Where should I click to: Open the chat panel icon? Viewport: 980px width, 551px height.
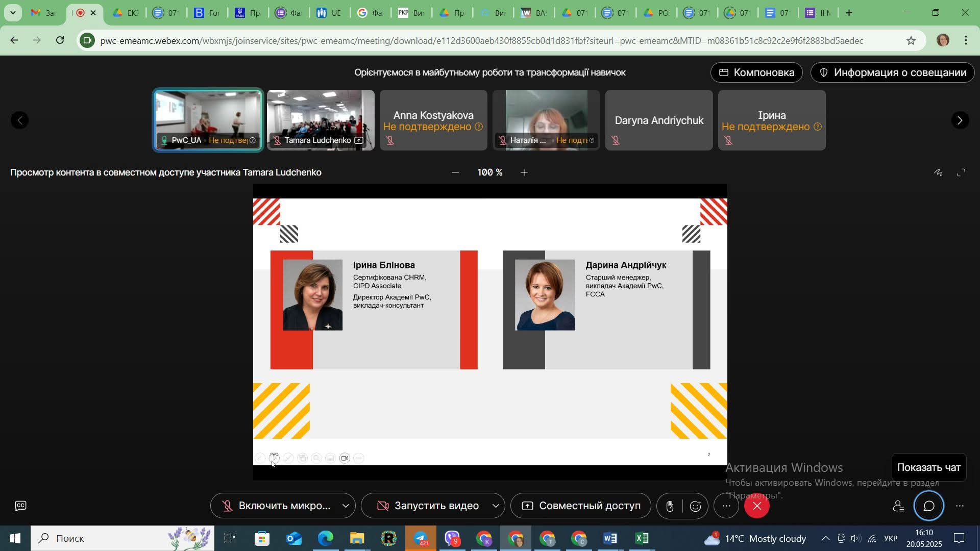point(928,506)
